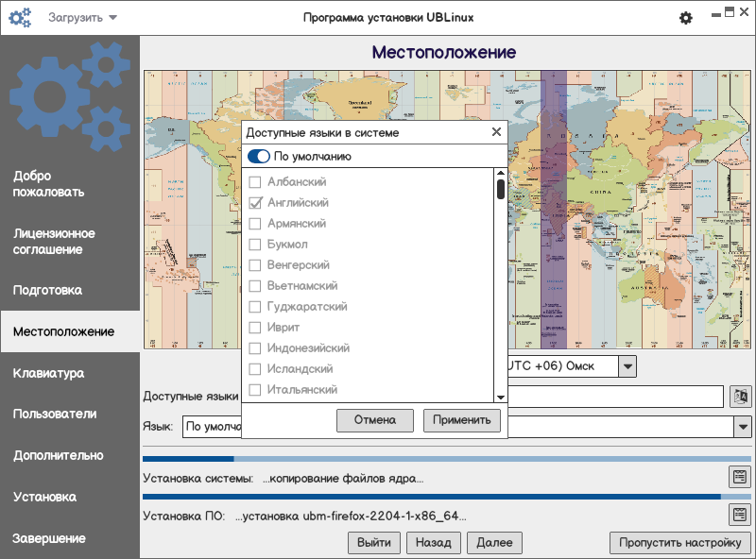Open the settings gear in title bar

tap(686, 18)
